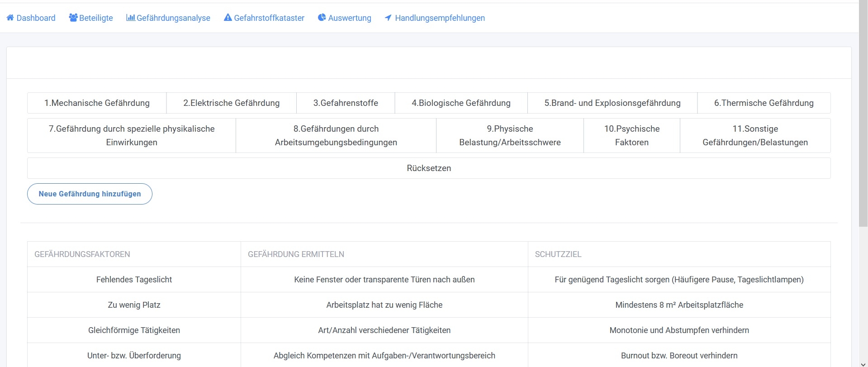Click the Handlungsempfehlungen arrow icon
The width and height of the screenshot is (868, 367).
coord(388,18)
